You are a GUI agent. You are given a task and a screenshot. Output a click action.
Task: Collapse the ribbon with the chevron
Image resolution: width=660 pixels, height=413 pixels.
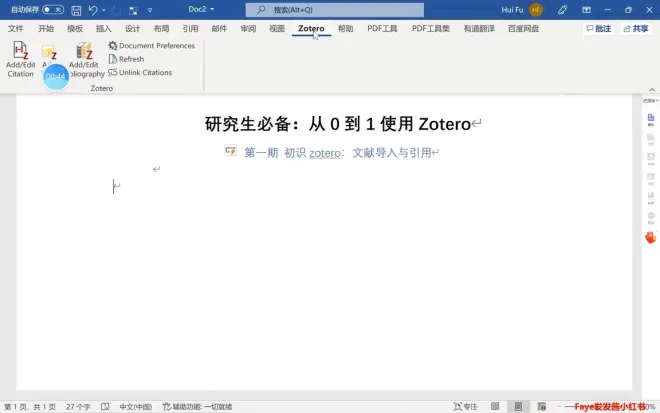tap(652, 89)
